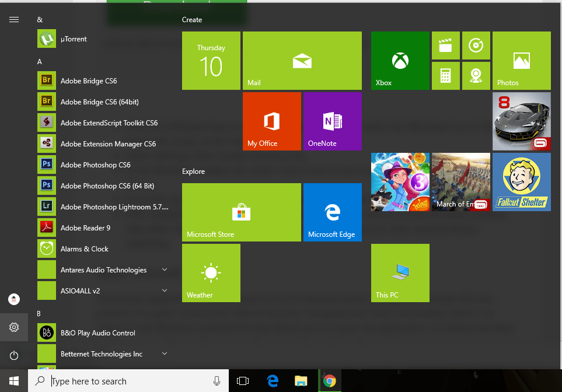Image resolution: width=562 pixels, height=392 pixels.
Task: Open the Mail tile
Action: [x=302, y=61]
